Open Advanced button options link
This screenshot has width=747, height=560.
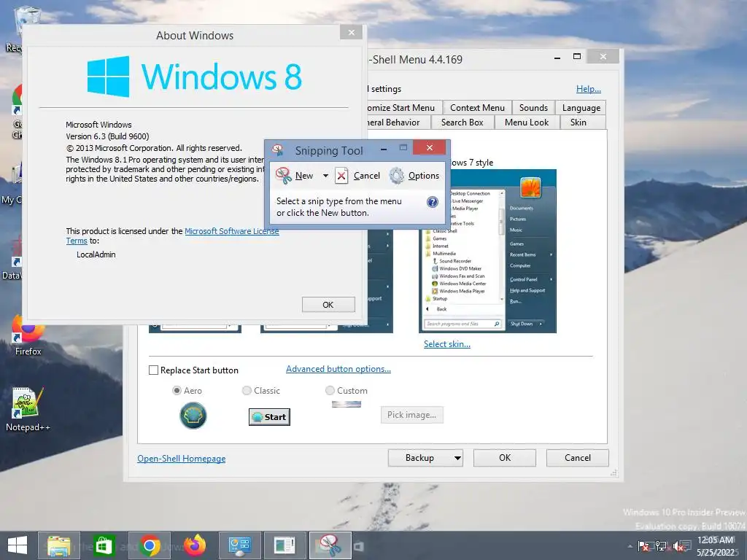pos(338,369)
